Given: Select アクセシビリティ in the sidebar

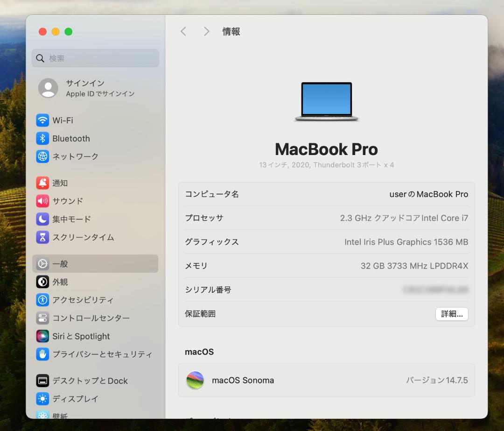Looking at the screenshot, I should (x=95, y=300).
